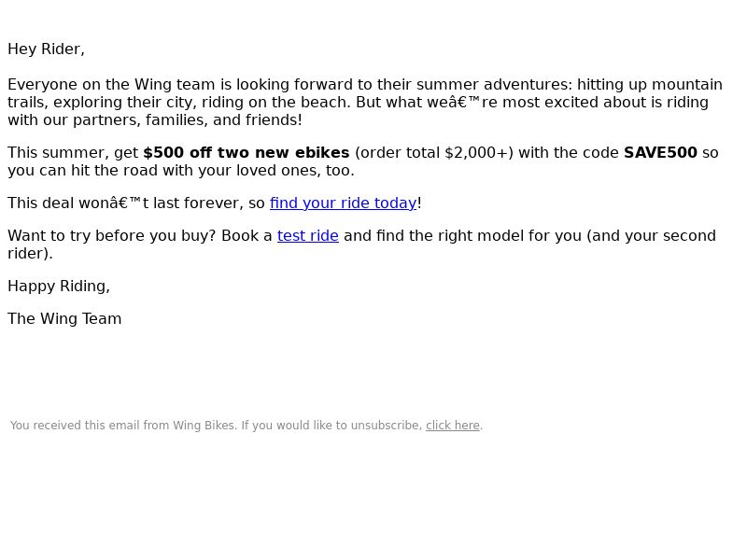Click "The Wing Team" signature
Viewport: 747px width, 560px height.
click(64, 318)
